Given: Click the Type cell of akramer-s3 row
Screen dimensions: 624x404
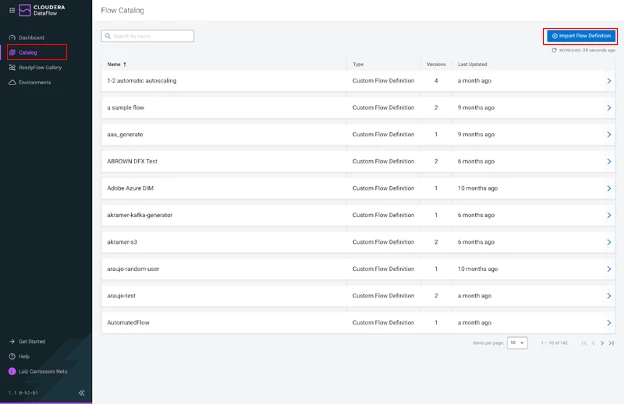Looking at the screenshot, I should tap(383, 242).
